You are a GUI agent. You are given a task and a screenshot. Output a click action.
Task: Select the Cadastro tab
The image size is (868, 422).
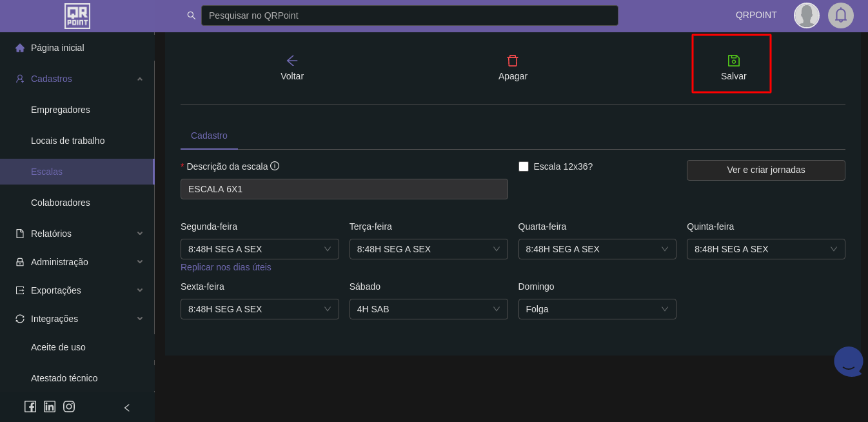209,136
